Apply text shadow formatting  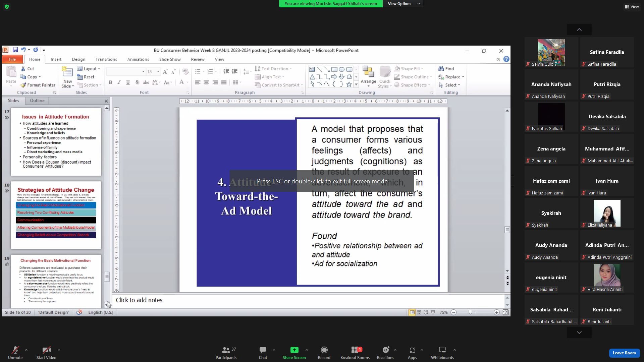coord(137,82)
